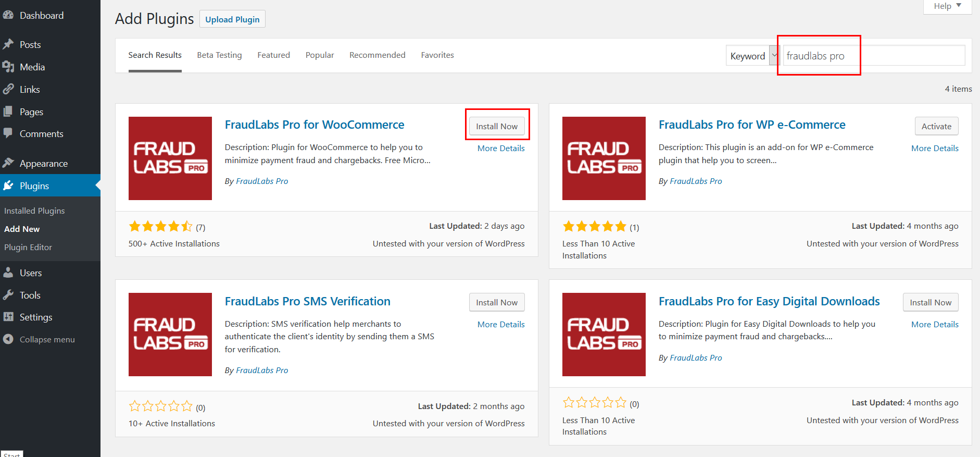Click FraudLabs Pro SMS Verification logo

tap(170, 335)
